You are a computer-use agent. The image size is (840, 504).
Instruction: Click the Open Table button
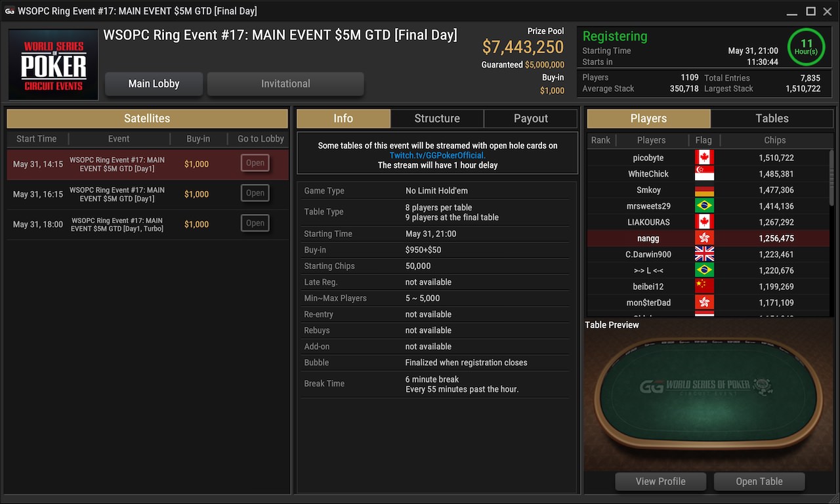tap(759, 481)
